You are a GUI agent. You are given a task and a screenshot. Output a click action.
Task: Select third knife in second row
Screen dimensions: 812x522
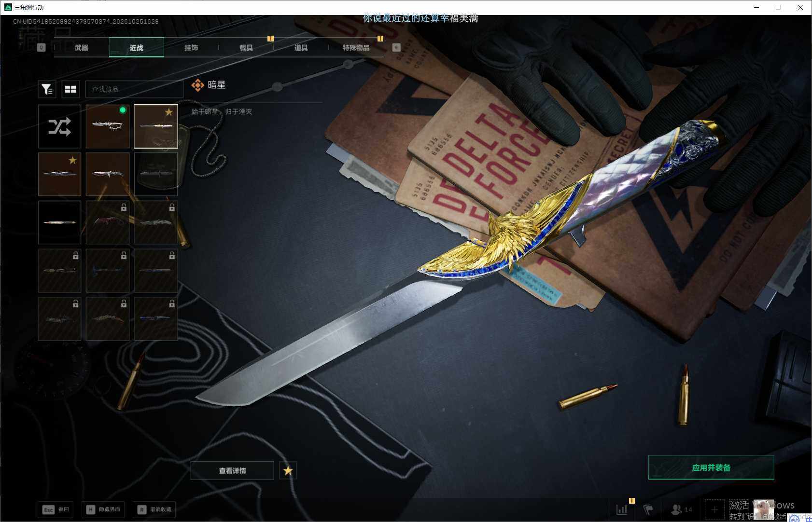click(x=156, y=174)
